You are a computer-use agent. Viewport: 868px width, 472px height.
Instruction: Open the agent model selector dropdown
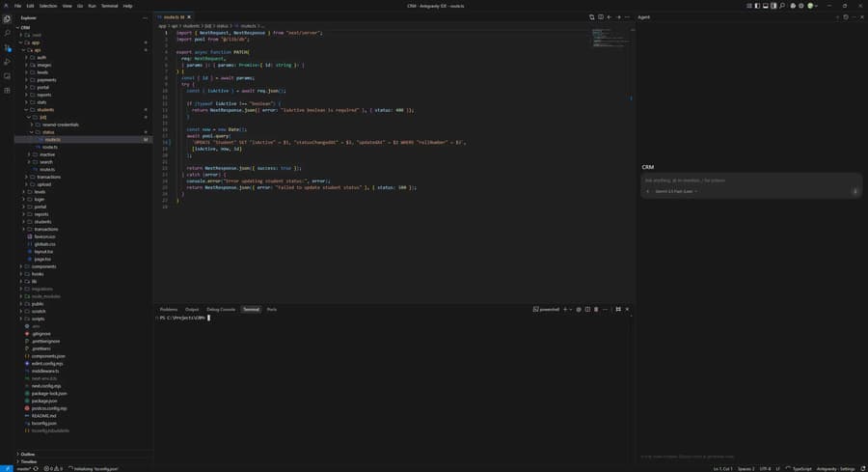676,191
